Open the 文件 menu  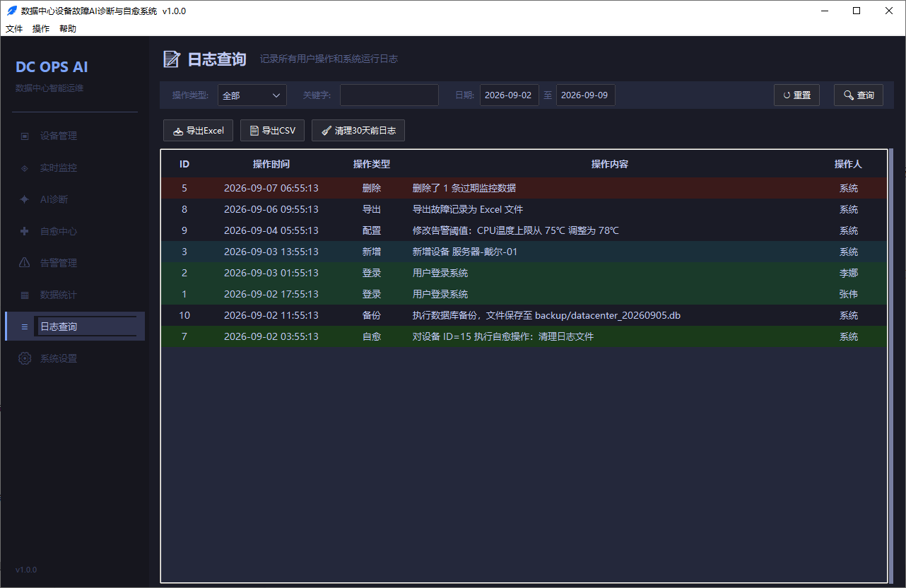(x=14, y=29)
